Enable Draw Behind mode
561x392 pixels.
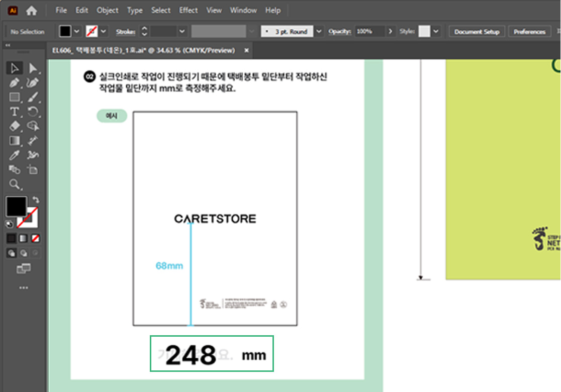(x=24, y=253)
